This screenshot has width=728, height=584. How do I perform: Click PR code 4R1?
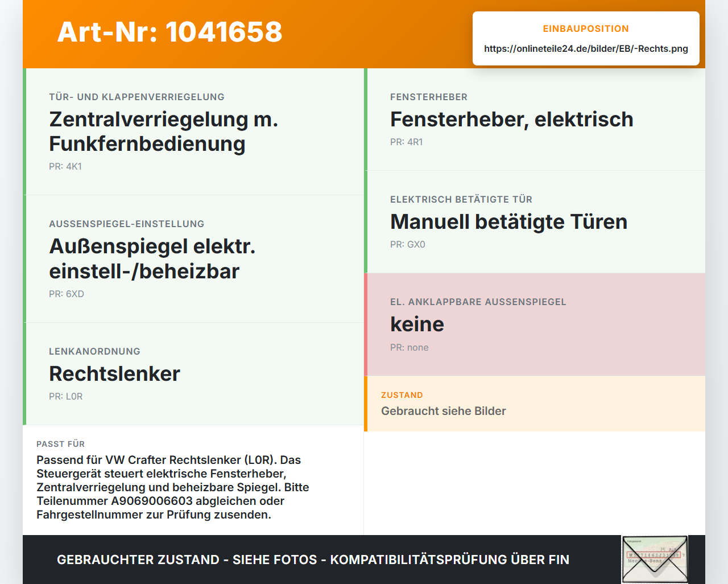[407, 142]
